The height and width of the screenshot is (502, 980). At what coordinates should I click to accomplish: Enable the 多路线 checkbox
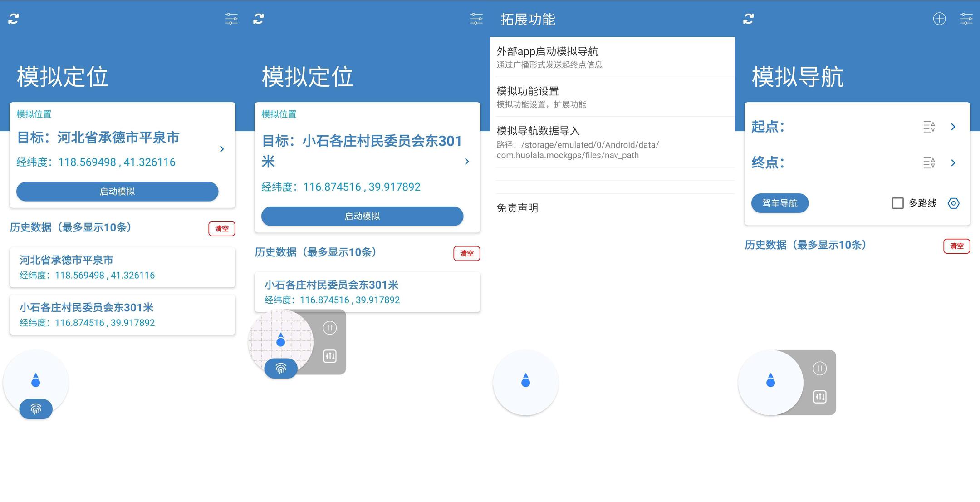[x=897, y=203]
